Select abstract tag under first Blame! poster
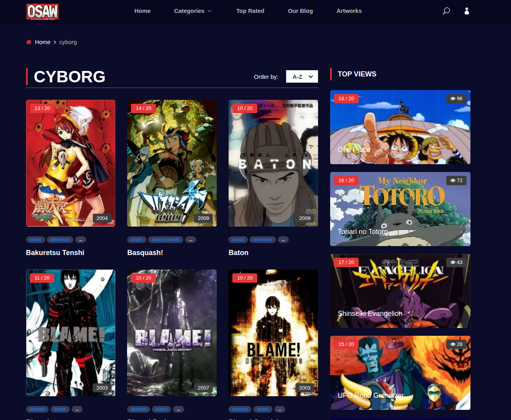The height and width of the screenshot is (420, 511). [37, 409]
